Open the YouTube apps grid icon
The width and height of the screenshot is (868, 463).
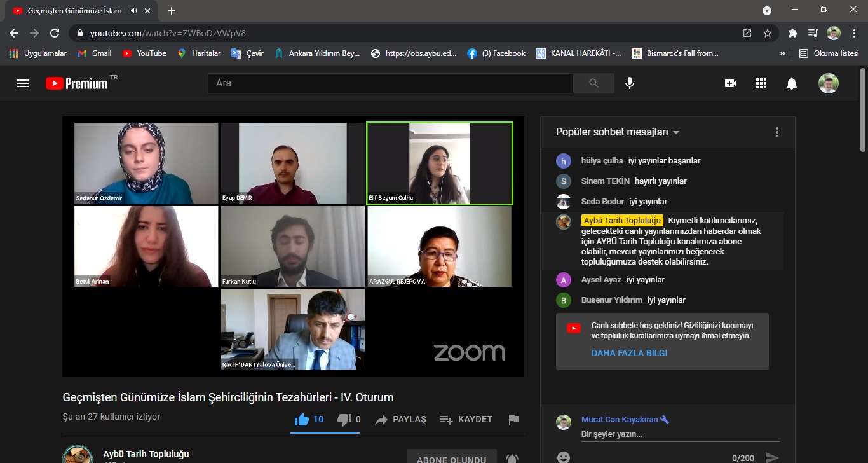click(761, 83)
